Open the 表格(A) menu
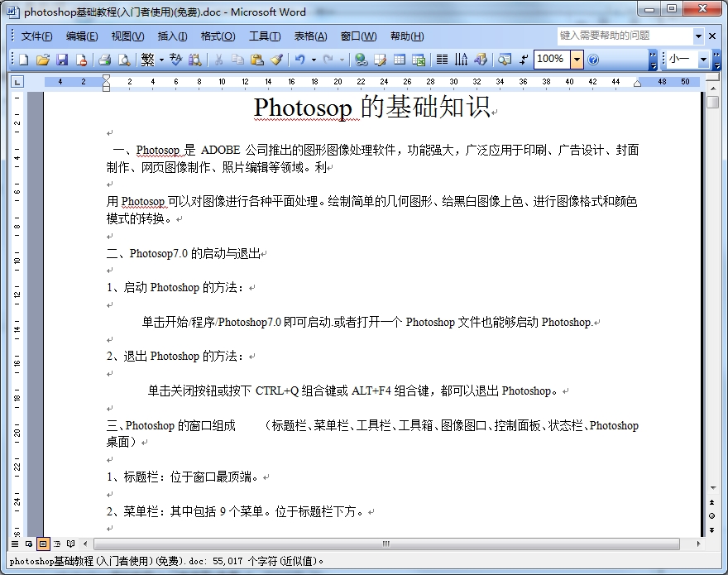The width and height of the screenshot is (728, 575). tap(310, 36)
